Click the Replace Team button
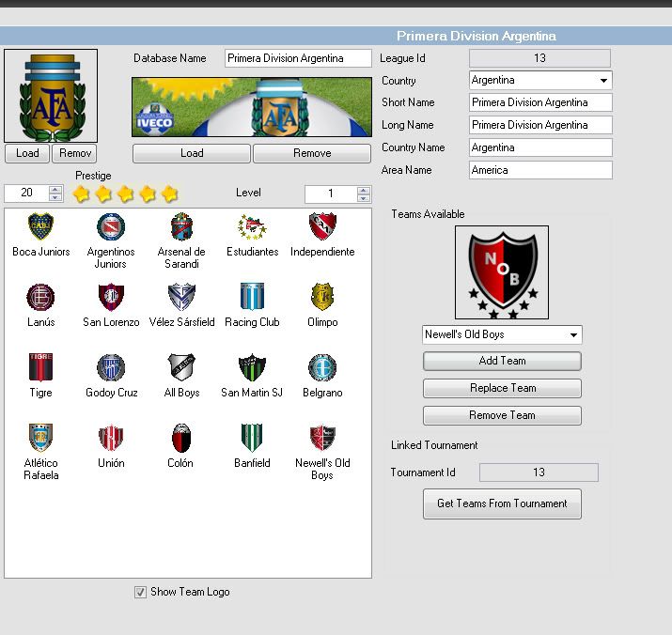This screenshot has height=635, width=672. pyautogui.click(x=502, y=388)
